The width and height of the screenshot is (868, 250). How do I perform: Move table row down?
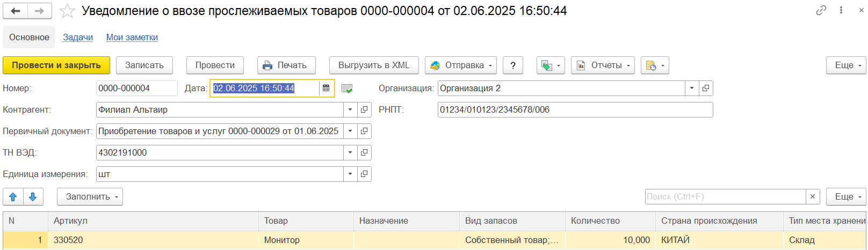[33, 197]
